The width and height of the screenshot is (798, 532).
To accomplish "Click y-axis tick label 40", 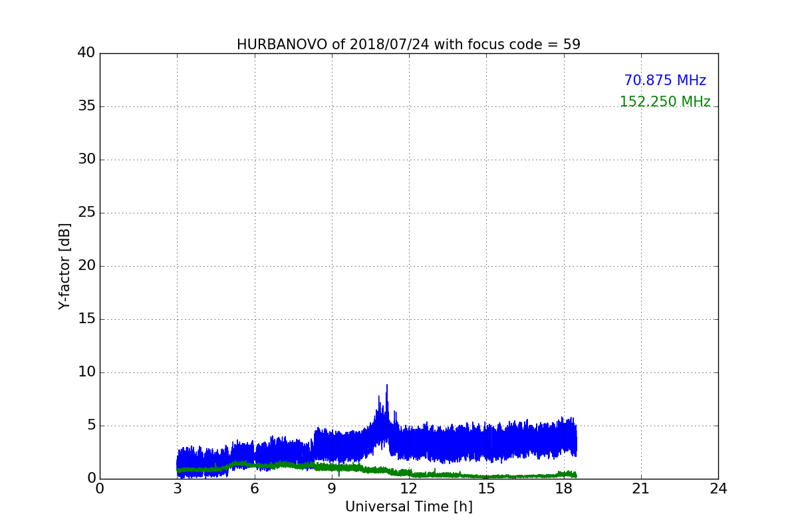I will [86, 53].
